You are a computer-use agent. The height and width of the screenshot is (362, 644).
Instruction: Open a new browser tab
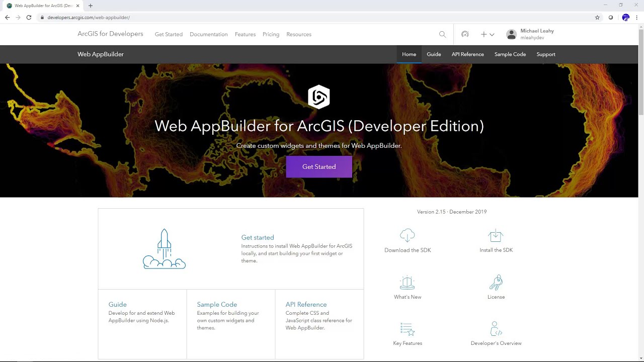91,6
